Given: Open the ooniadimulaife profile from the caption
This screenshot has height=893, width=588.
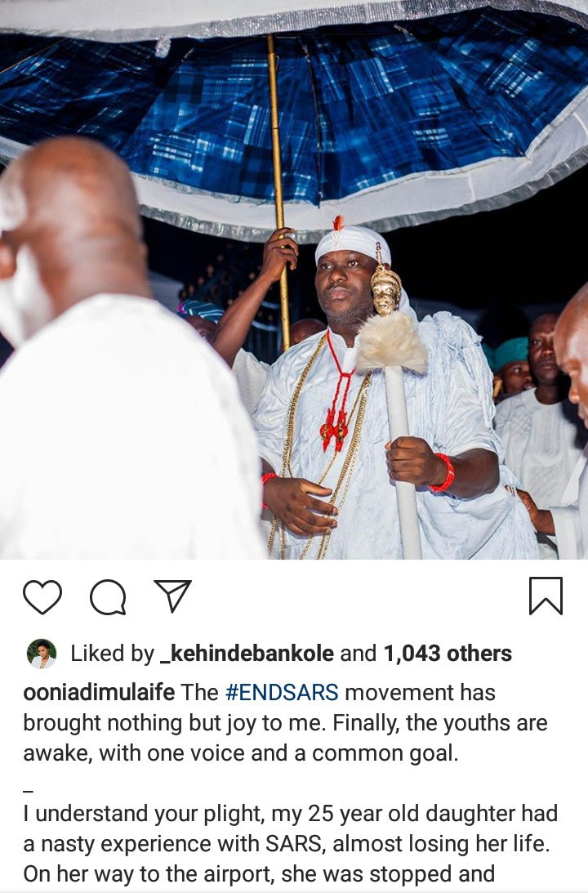Looking at the screenshot, I should point(99,692).
